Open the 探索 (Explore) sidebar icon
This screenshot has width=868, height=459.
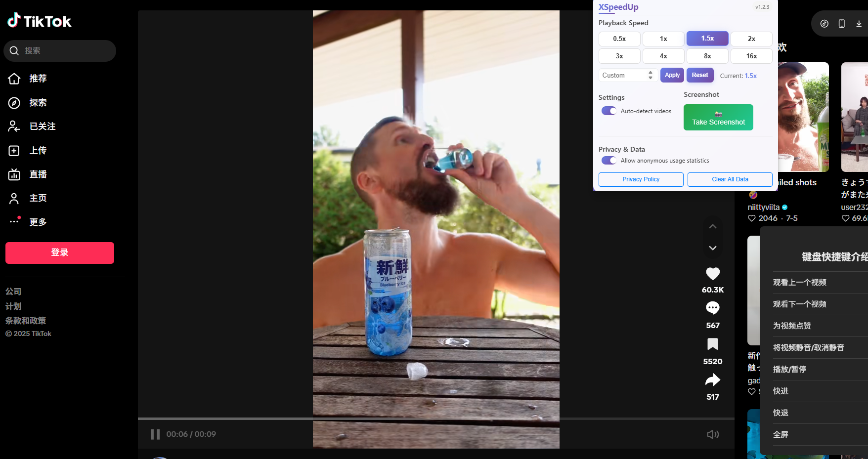(x=14, y=103)
